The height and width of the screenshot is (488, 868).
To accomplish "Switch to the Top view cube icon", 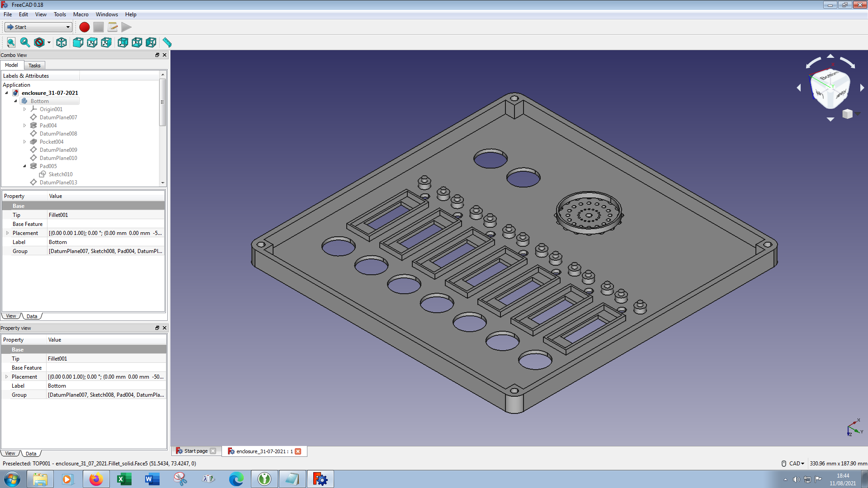I will click(x=92, y=42).
